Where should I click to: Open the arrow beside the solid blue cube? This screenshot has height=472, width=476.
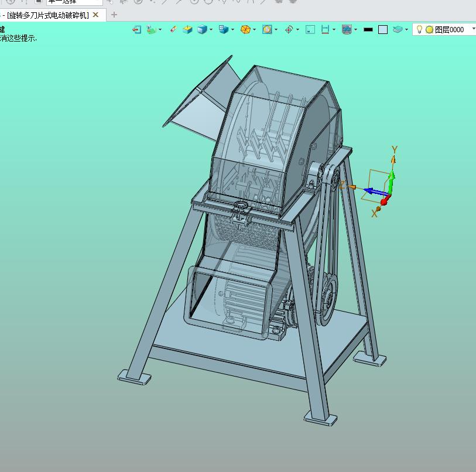click(211, 30)
